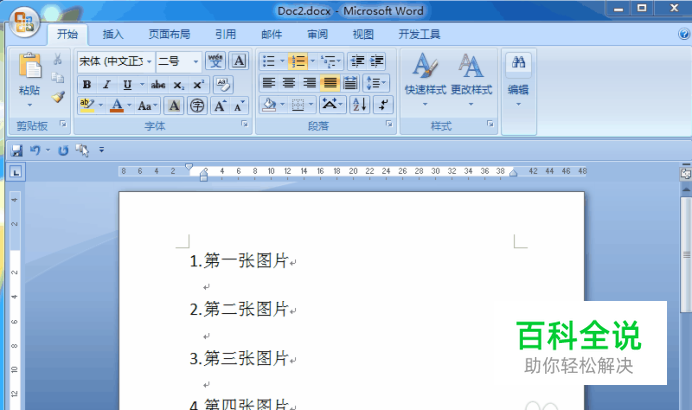Click the Increase Indent icon

[376, 61]
